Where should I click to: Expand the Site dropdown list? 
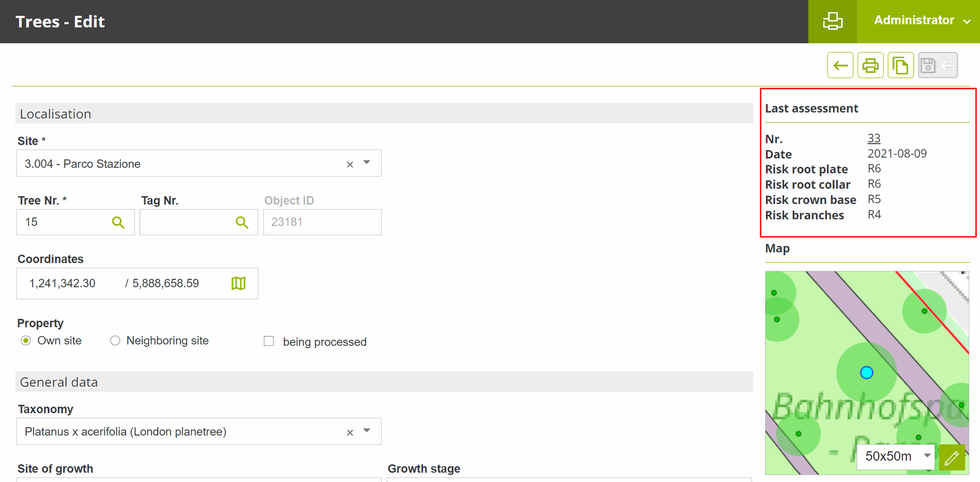[367, 163]
